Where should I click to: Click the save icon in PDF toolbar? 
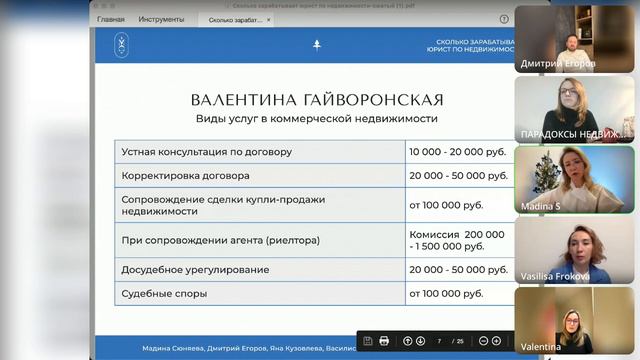coord(368,341)
